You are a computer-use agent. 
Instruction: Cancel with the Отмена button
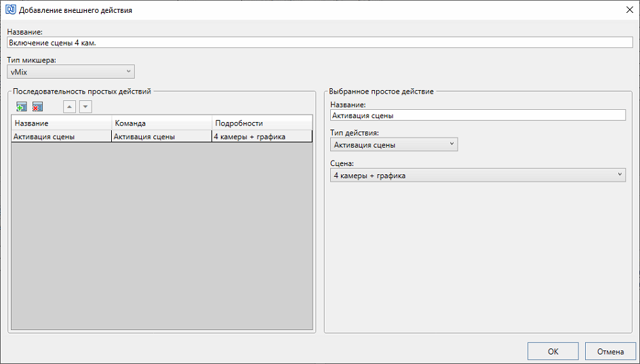pos(610,351)
